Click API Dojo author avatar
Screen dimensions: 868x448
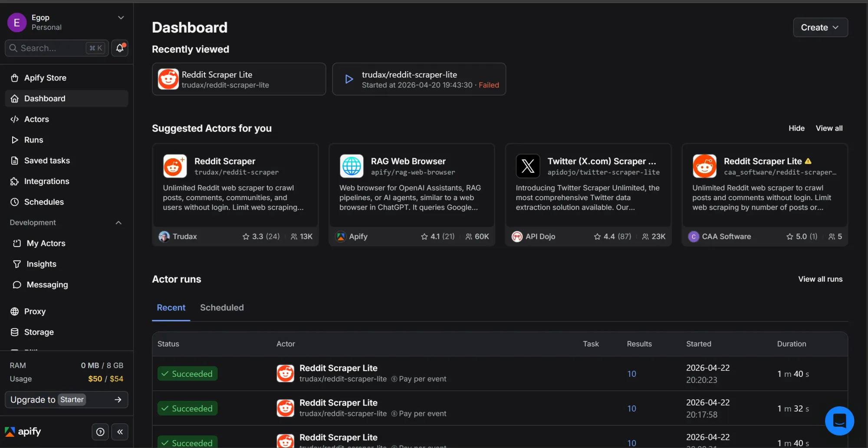tap(517, 236)
